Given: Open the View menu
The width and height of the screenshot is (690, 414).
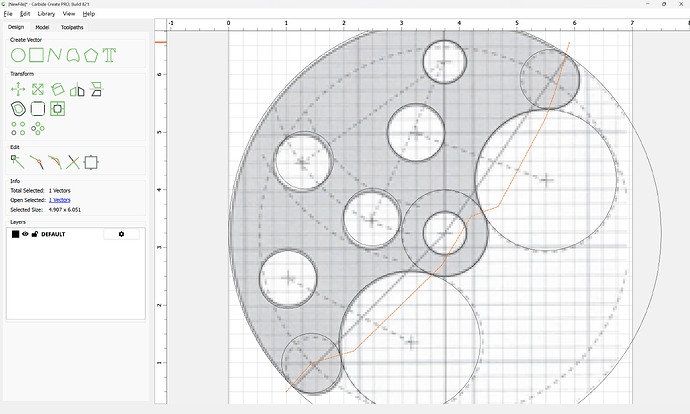Looking at the screenshot, I should (x=69, y=14).
